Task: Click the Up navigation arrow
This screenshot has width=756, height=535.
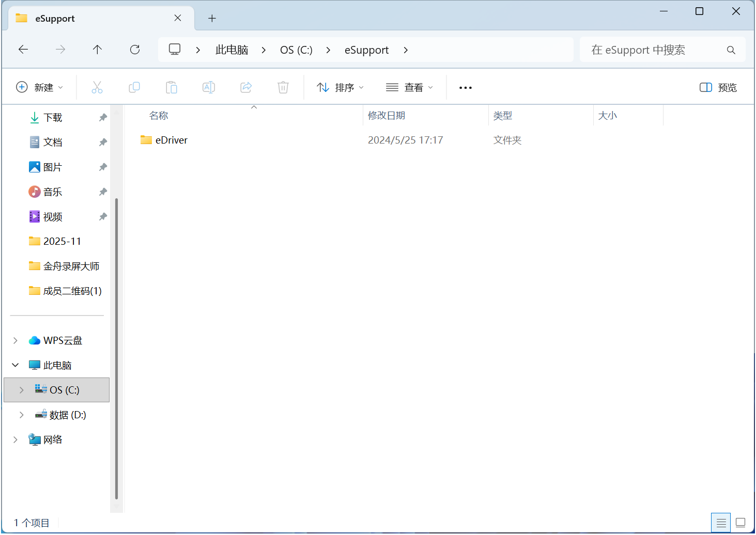Action: point(97,49)
